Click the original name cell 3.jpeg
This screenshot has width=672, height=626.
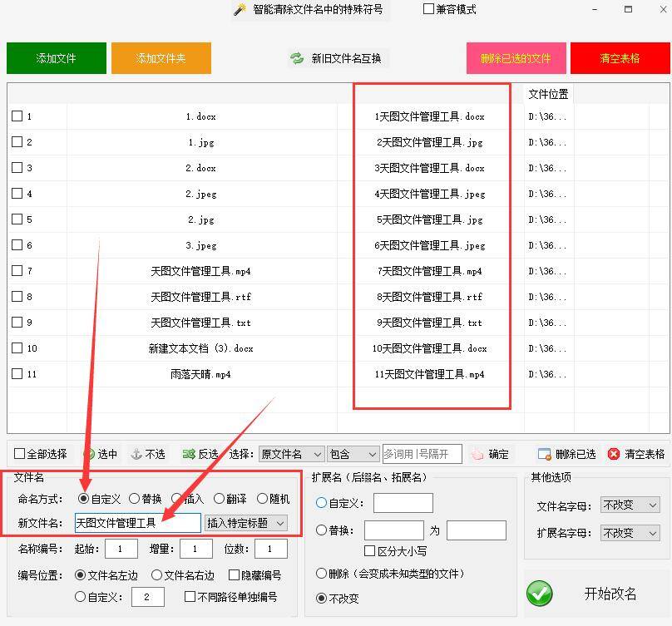coord(201,245)
